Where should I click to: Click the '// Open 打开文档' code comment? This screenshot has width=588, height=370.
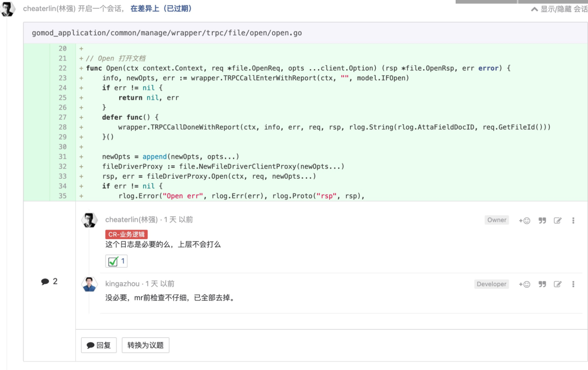pyautogui.click(x=115, y=58)
